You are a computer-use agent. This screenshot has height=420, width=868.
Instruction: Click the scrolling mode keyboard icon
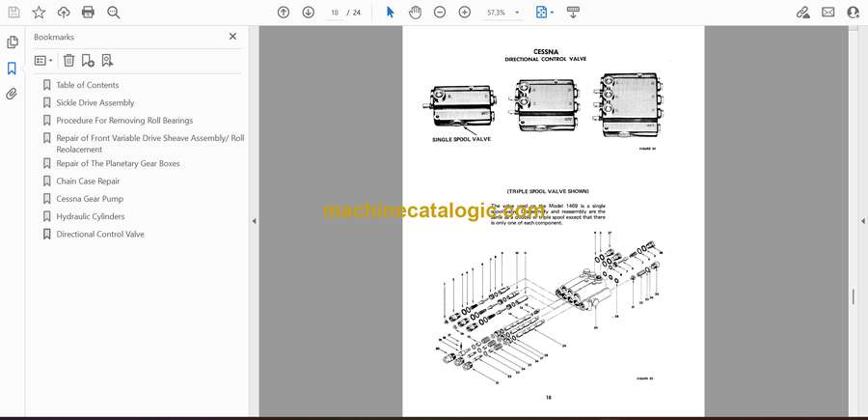tap(573, 13)
